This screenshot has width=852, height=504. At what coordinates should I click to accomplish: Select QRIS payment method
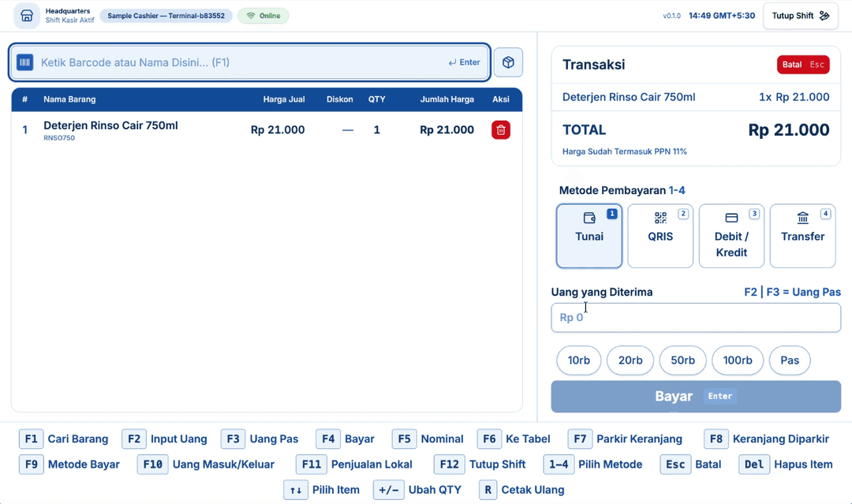click(660, 236)
